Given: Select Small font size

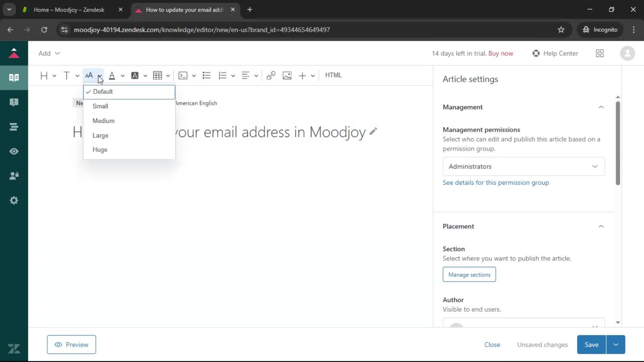Looking at the screenshot, I should (x=129, y=106).
